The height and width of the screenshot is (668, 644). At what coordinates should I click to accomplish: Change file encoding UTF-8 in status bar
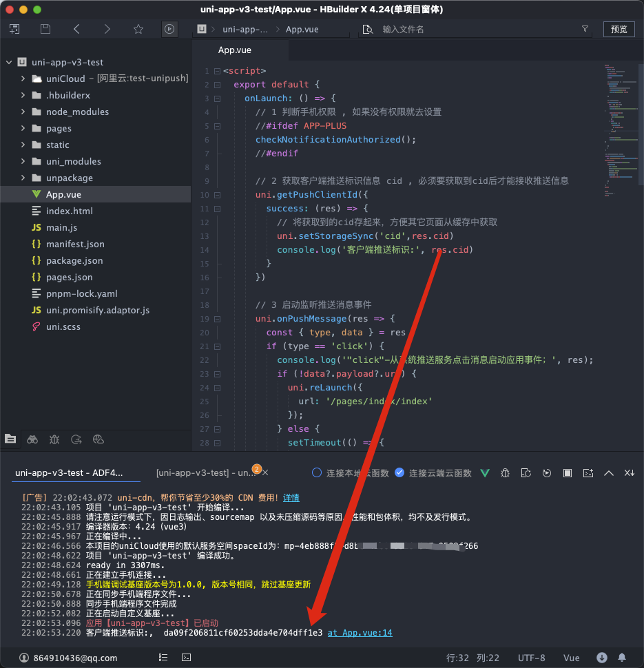click(531, 658)
